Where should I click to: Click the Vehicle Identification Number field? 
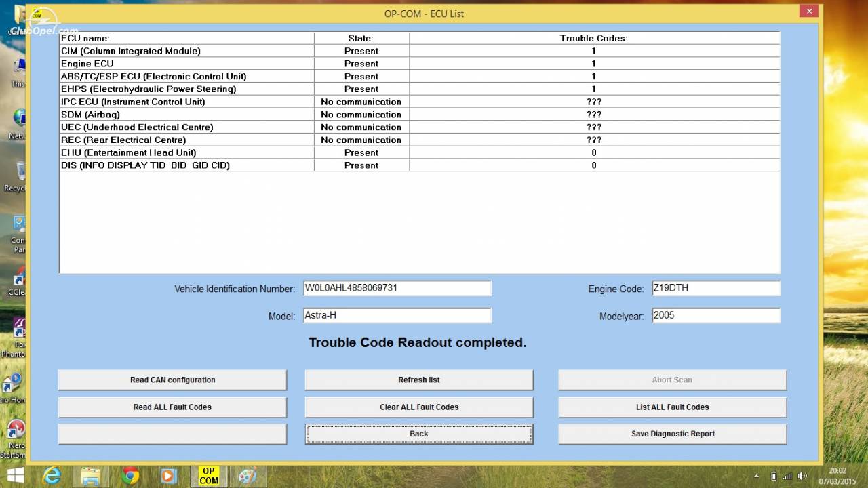coord(397,288)
